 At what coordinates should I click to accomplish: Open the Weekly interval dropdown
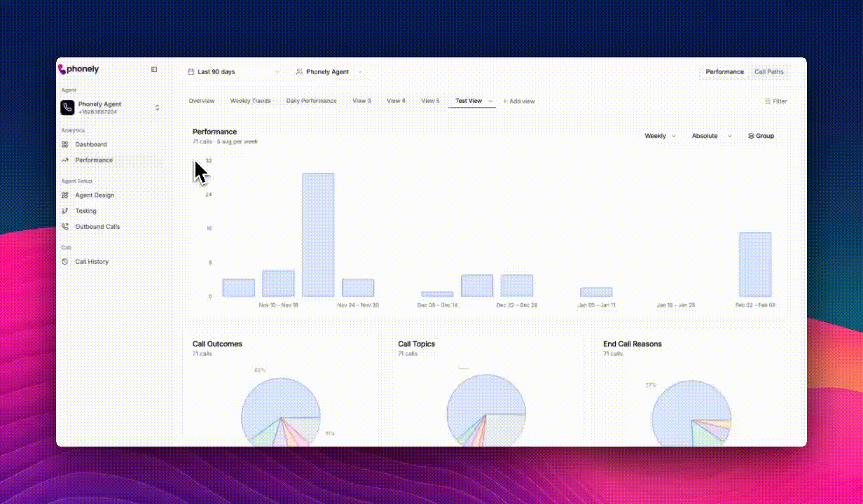[659, 136]
